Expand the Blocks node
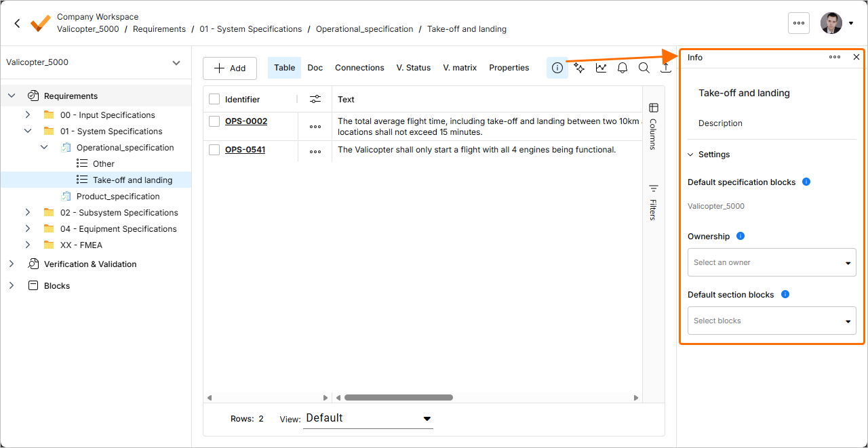The height and width of the screenshot is (448, 868). click(12, 285)
